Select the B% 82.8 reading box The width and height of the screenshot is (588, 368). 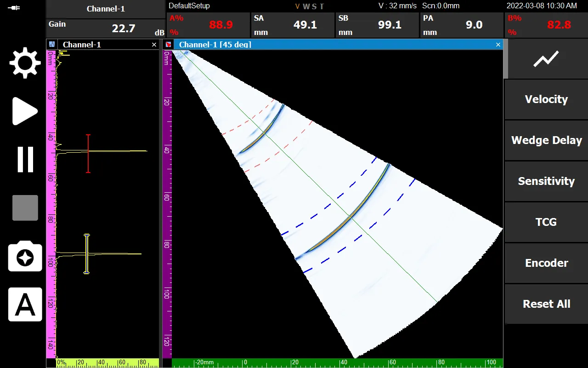click(x=546, y=25)
